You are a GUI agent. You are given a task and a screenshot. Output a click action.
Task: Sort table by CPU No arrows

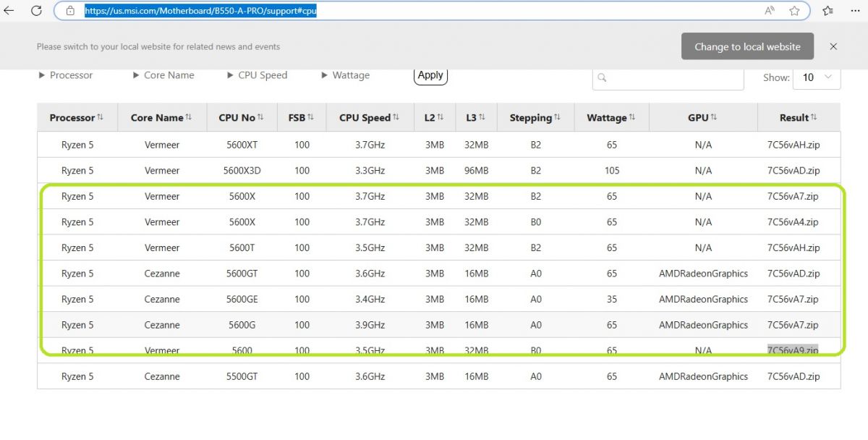260,117
